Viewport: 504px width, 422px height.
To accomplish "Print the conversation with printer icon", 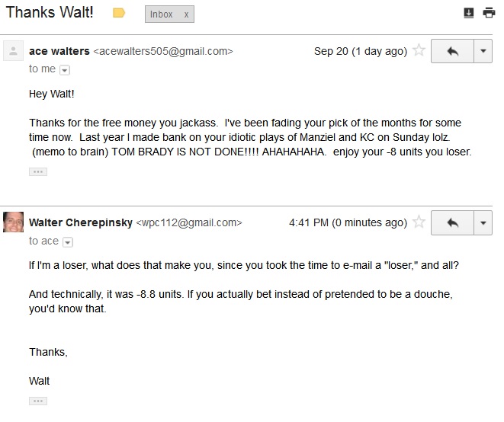I will pyautogui.click(x=489, y=13).
